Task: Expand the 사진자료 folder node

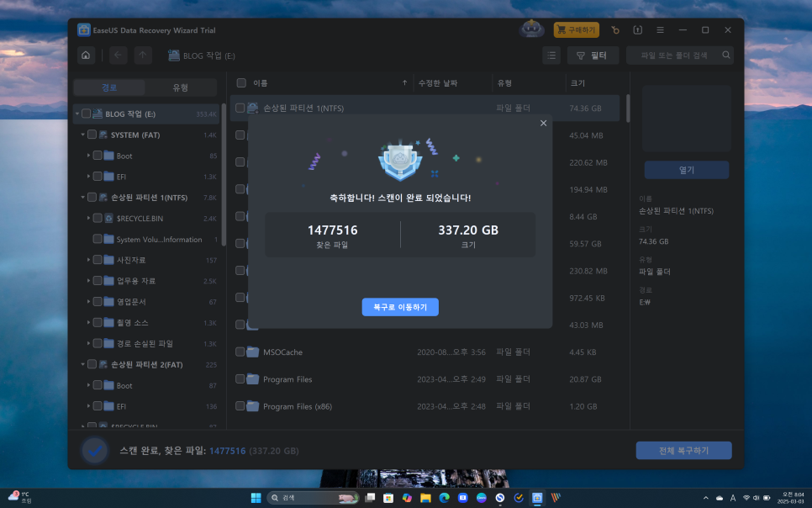Action: [88, 260]
